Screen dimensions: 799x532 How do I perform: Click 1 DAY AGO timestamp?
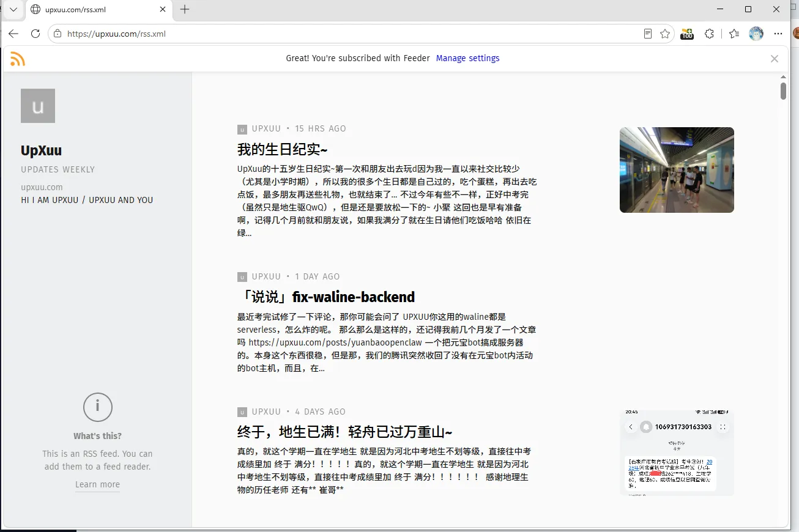tap(317, 276)
